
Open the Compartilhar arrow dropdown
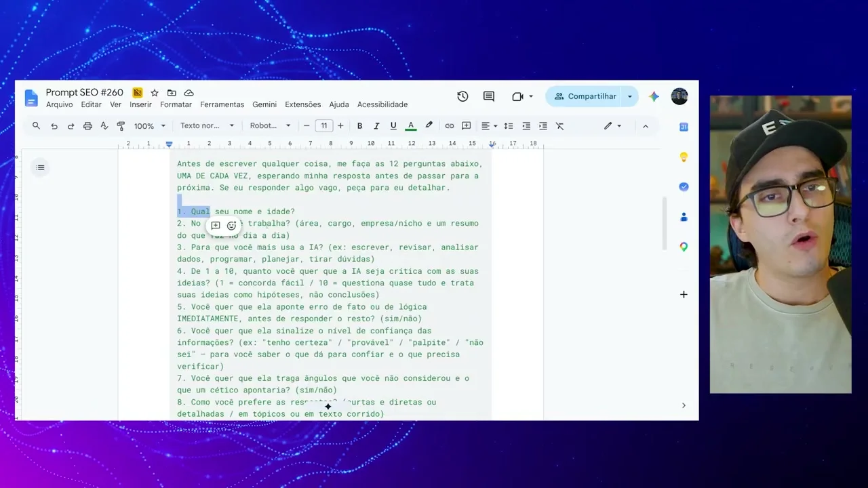[630, 96]
